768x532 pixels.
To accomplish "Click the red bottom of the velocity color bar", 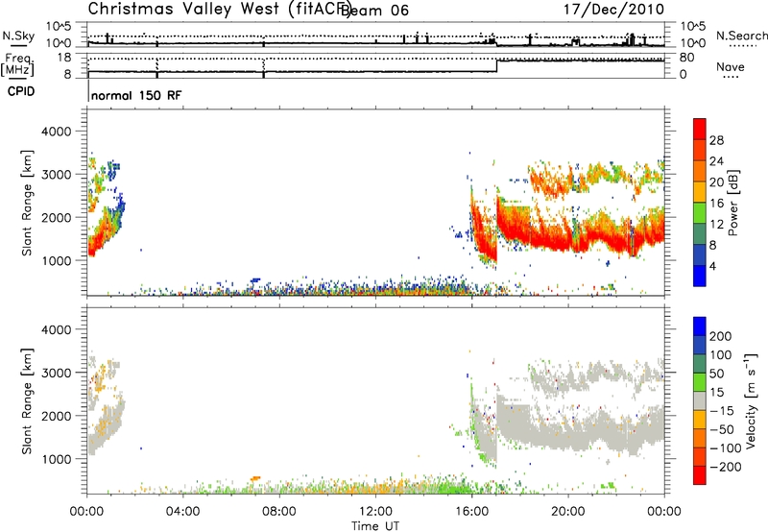I will click(x=700, y=475).
